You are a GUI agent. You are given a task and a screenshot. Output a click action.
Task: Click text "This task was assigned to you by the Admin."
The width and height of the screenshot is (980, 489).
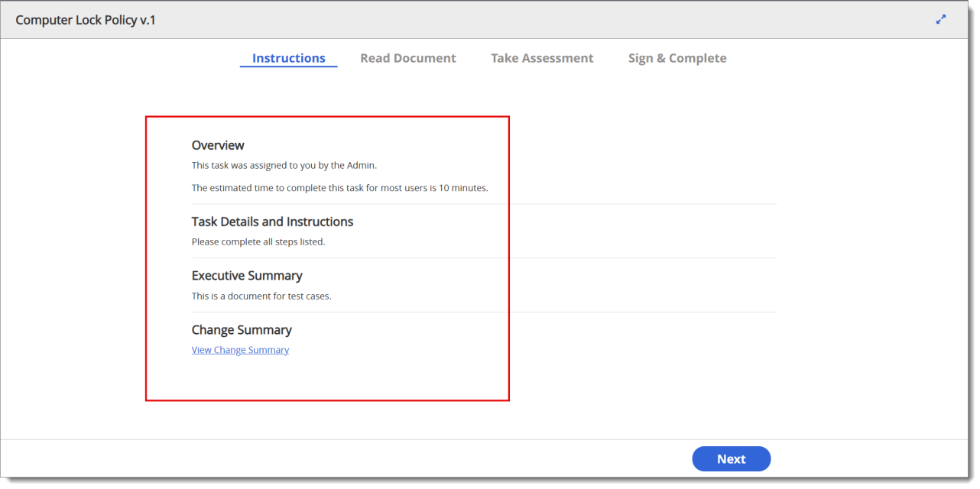pos(284,165)
